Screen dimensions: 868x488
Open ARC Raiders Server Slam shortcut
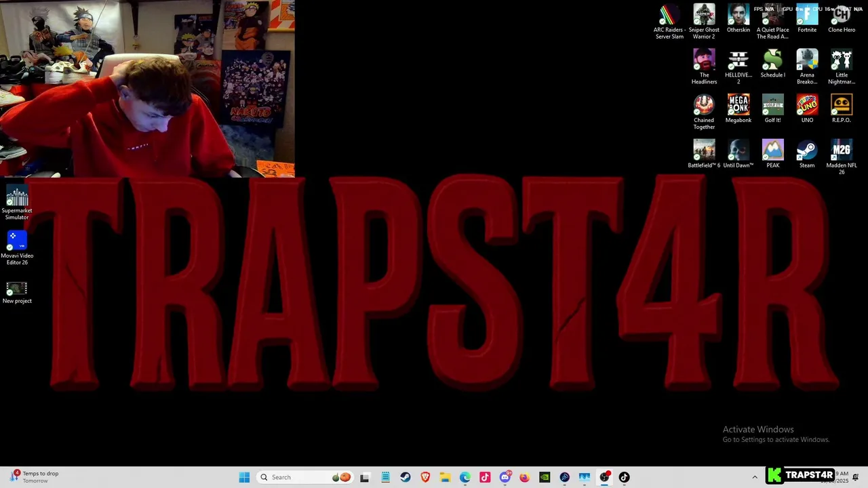pos(669,22)
